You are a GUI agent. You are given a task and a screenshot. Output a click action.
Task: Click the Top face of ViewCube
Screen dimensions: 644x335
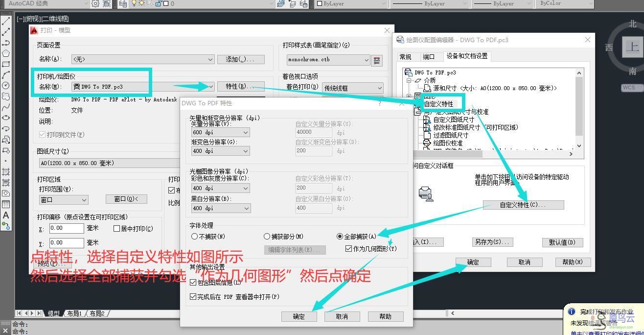632,47
